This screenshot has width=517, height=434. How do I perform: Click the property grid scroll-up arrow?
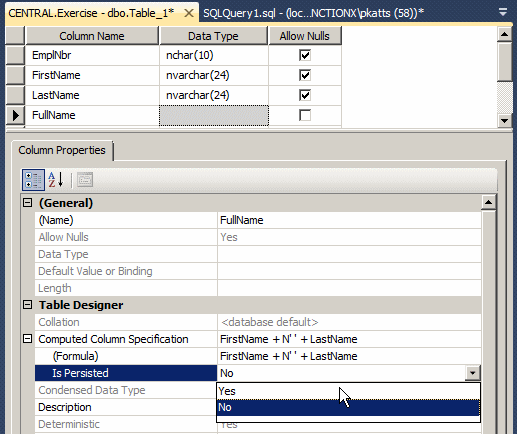tap(489, 202)
